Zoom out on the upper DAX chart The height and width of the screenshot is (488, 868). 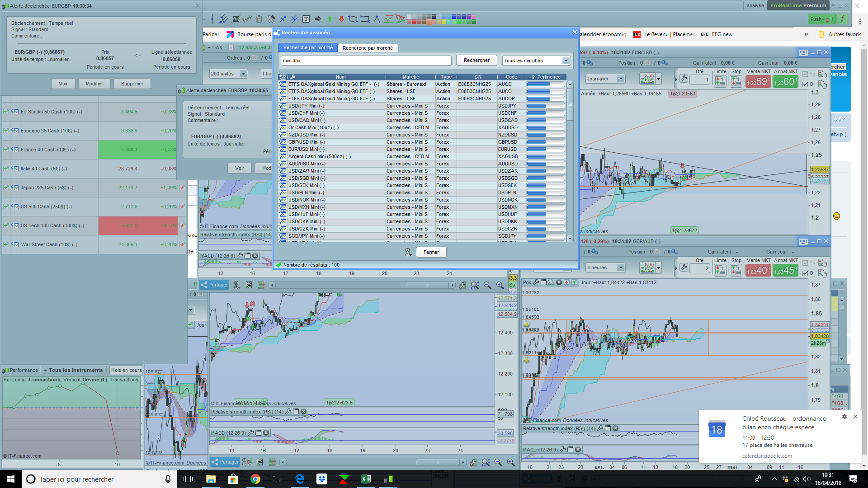(487, 285)
